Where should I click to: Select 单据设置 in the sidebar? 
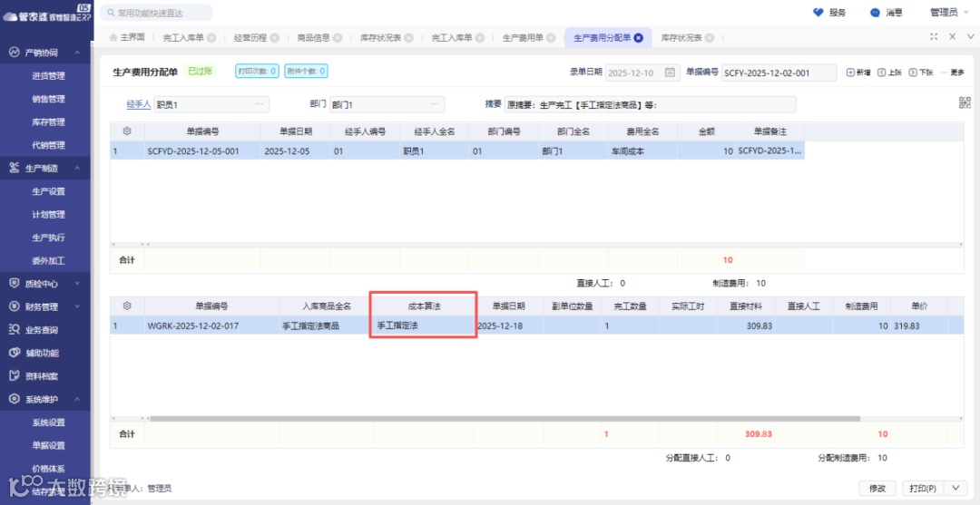(49, 446)
